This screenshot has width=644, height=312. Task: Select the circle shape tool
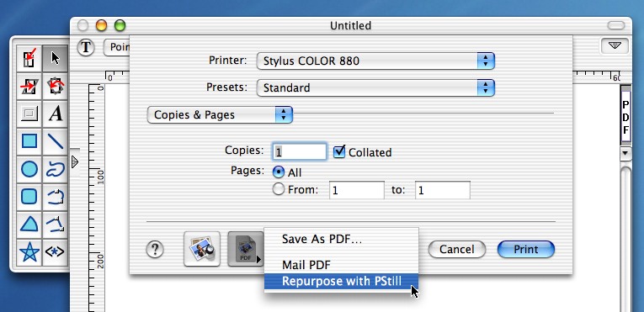coord(29,169)
